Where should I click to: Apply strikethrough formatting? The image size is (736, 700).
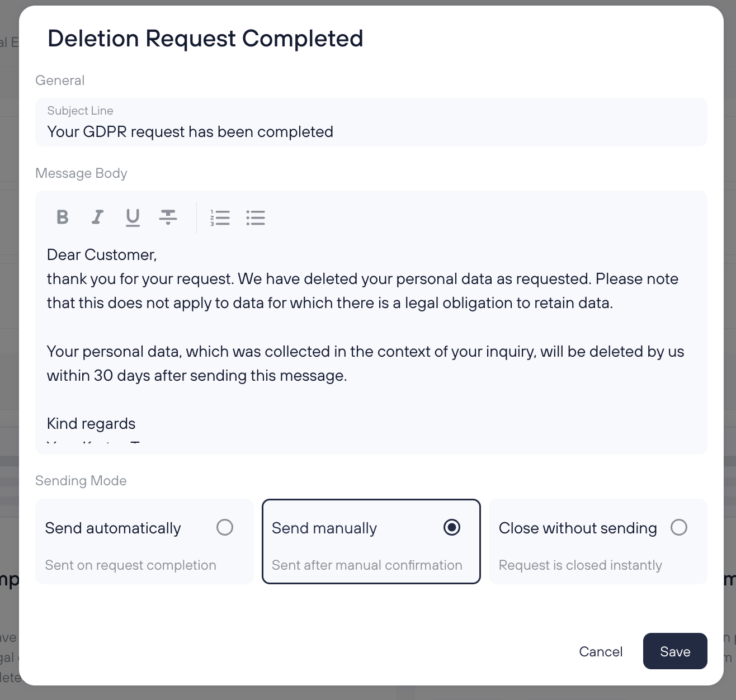click(x=168, y=217)
